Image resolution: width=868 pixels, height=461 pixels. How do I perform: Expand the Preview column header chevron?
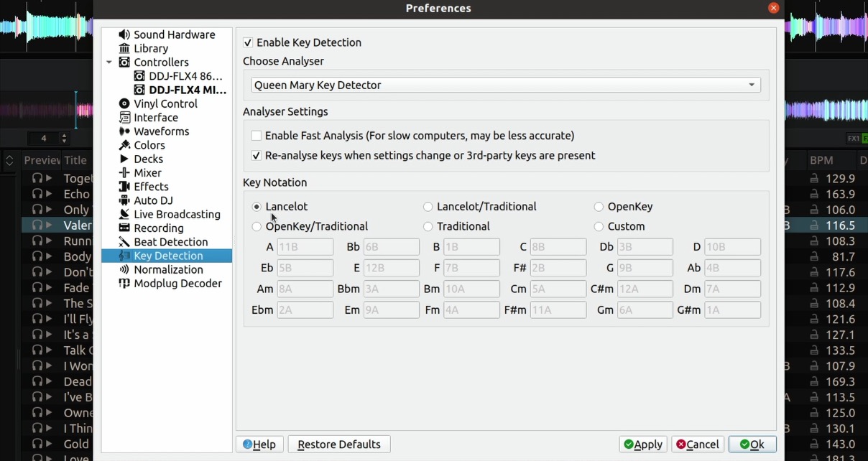click(x=9, y=160)
